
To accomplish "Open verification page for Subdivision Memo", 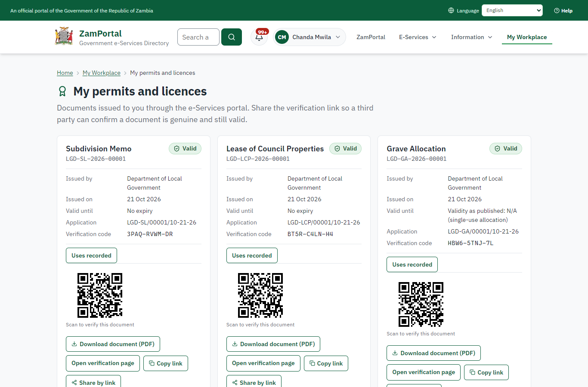I will [x=103, y=363].
